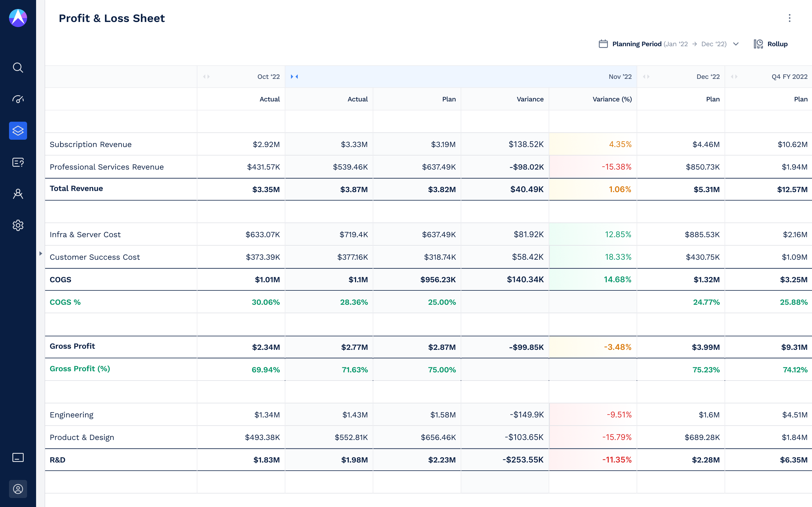This screenshot has height=507, width=812.
Task: Expand the Q4 FY 2022 column group
Action: (734, 77)
